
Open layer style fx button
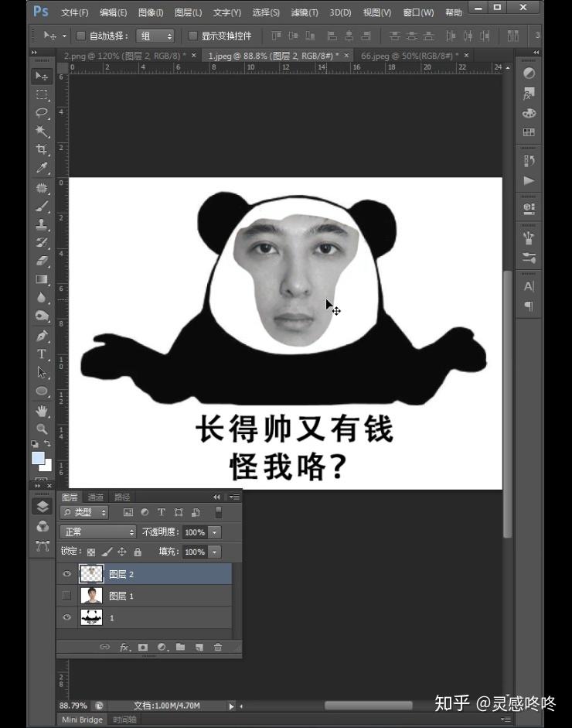124,647
